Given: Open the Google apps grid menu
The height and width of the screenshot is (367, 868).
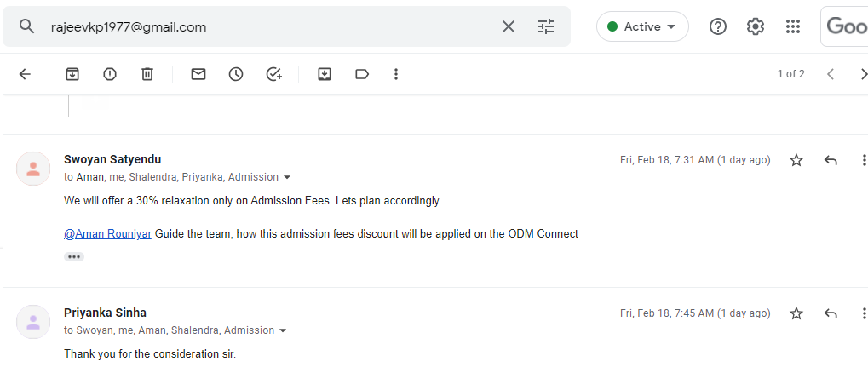Looking at the screenshot, I should tap(793, 26).
